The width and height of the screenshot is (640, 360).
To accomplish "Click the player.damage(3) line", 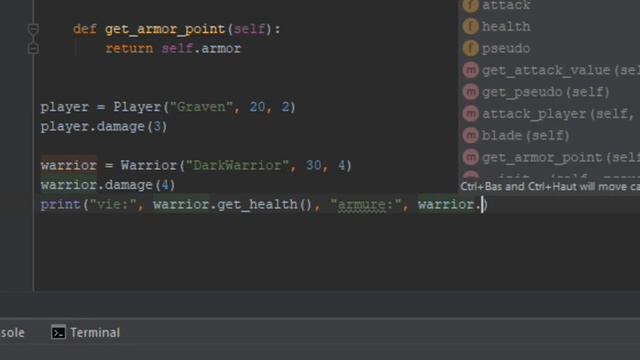I will pos(104,127).
